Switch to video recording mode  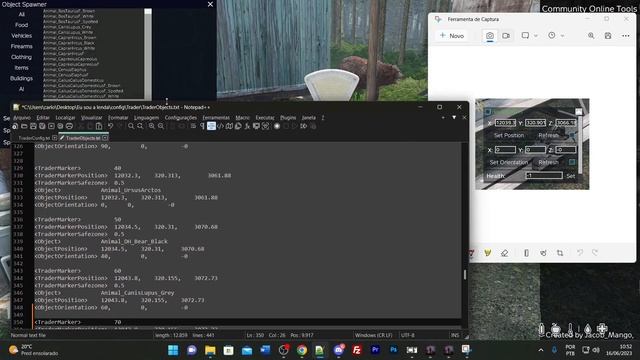pyautogui.click(x=506, y=36)
